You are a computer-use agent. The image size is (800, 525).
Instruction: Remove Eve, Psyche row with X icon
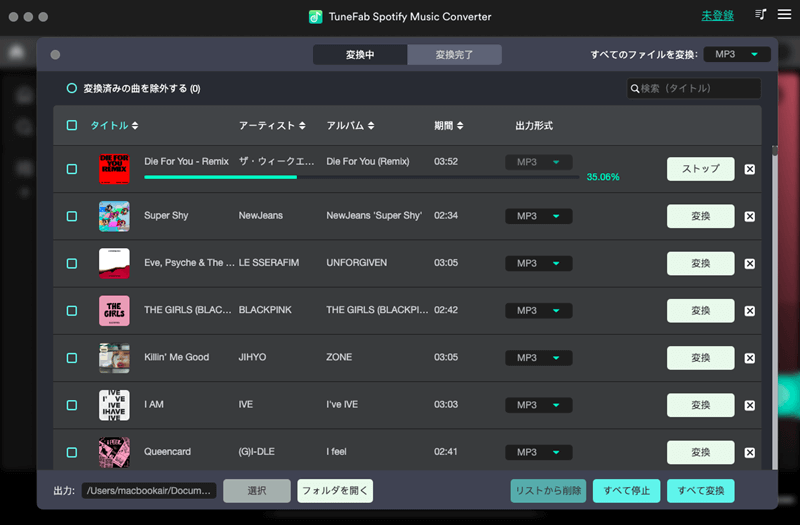(749, 264)
